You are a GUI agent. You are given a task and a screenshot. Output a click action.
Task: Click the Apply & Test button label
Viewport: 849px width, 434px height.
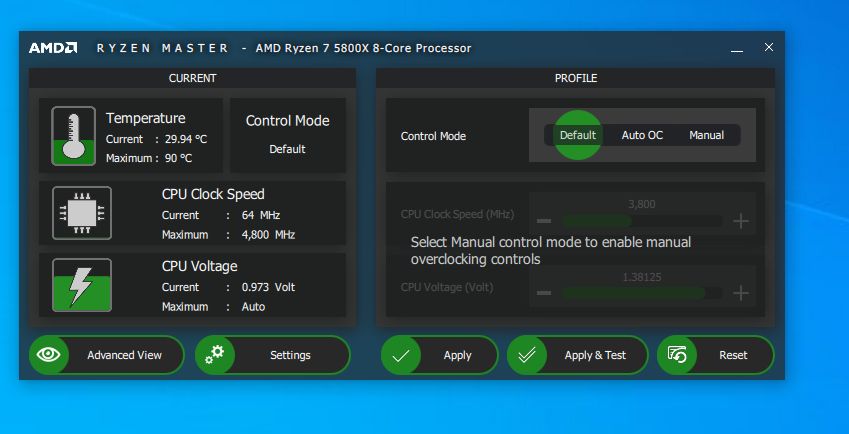pos(595,356)
